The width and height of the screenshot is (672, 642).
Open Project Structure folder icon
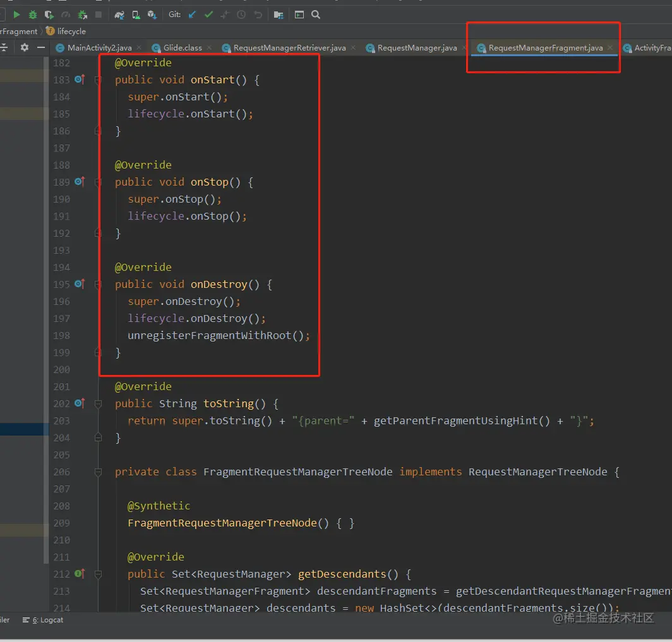pos(279,15)
